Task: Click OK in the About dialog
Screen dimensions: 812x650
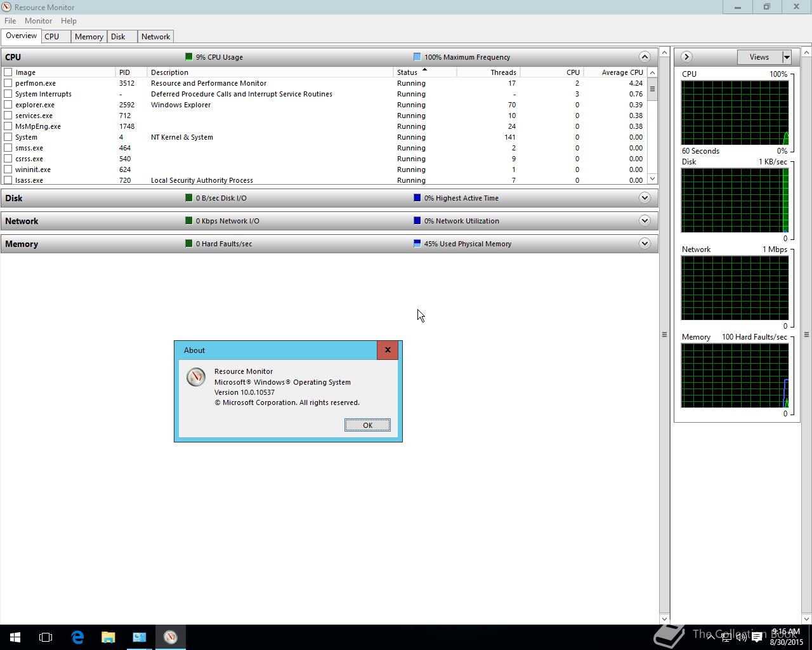Action: [x=367, y=425]
